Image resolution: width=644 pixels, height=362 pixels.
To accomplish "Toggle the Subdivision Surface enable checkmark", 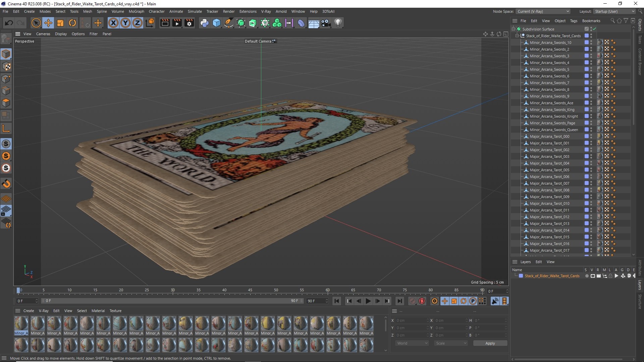I will click(x=594, y=29).
